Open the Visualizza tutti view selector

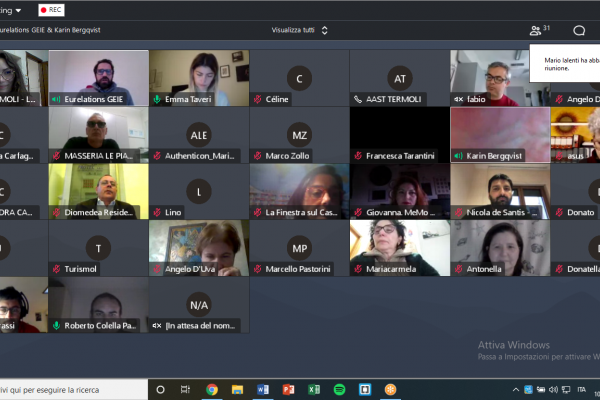click(x=299, y=30)
